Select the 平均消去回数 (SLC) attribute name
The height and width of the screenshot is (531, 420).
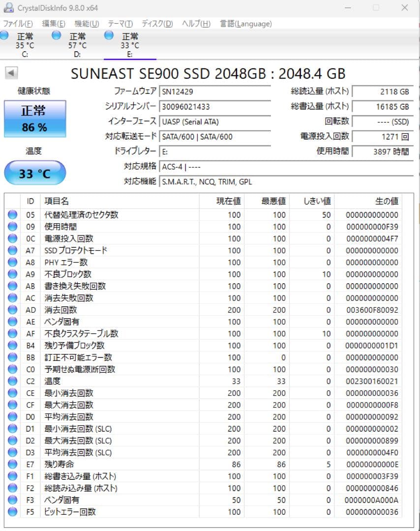click(78, 452)
